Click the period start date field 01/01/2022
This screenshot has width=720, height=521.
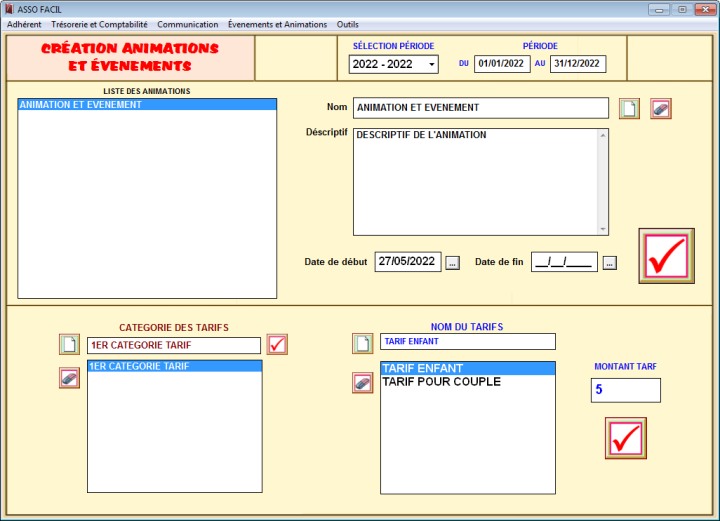click(501, 65)
